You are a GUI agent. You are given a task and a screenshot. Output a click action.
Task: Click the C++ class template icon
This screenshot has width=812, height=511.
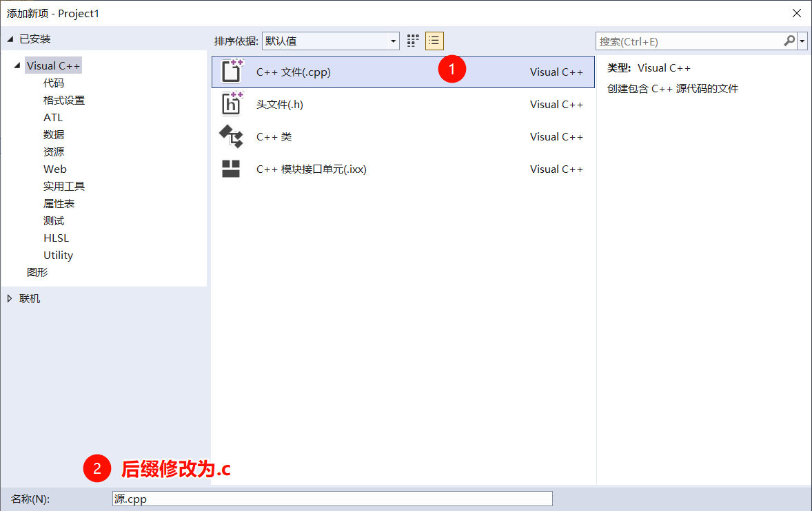(231, 136)
